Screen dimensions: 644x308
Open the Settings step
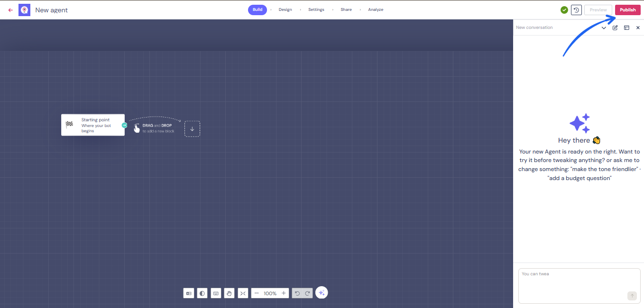pos(316,9)
